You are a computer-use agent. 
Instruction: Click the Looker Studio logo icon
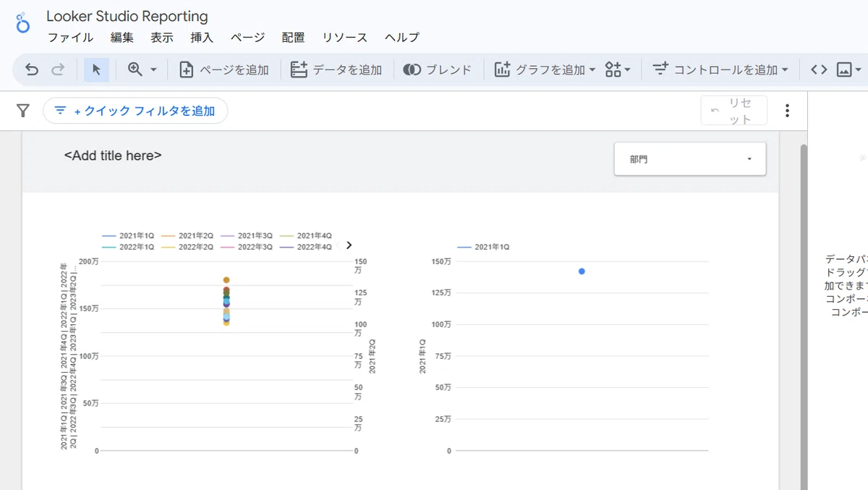[23, 22]
